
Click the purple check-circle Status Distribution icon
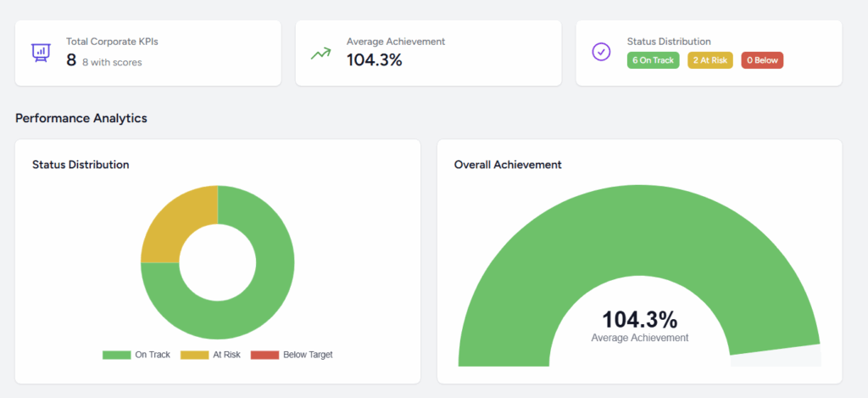601,52
